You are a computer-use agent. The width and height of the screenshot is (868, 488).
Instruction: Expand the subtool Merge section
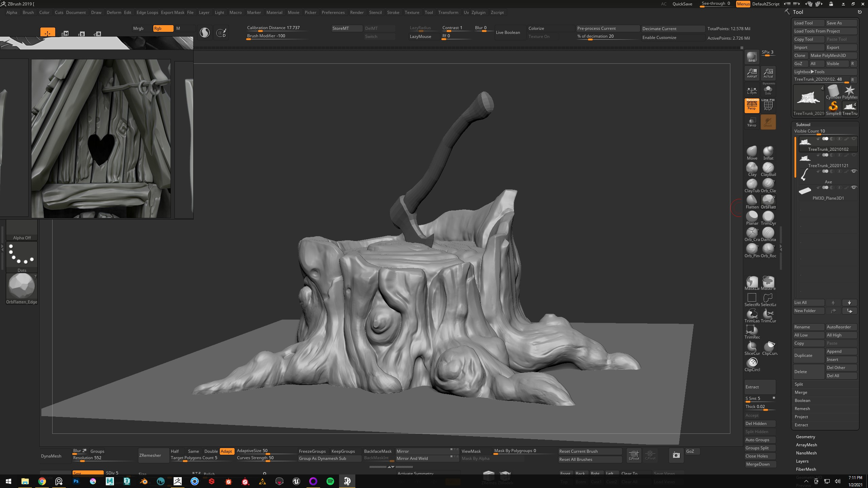tap(801, 392)
